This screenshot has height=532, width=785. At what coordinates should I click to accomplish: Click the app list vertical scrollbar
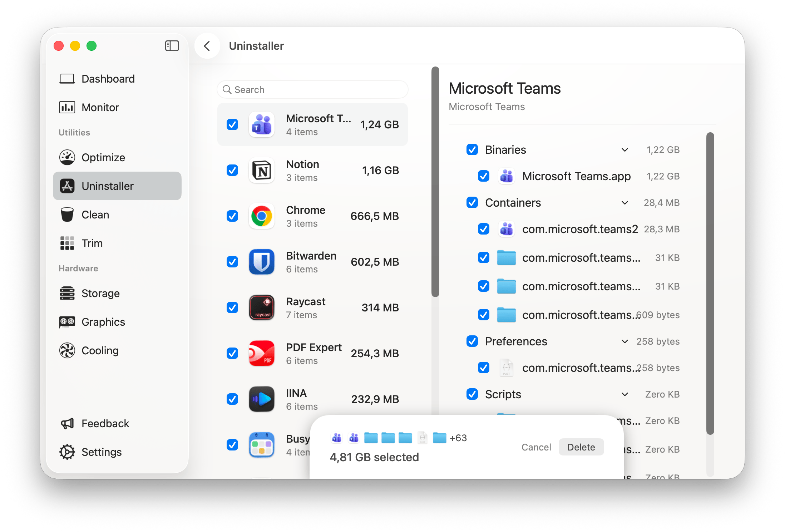(x=435, y=182)
